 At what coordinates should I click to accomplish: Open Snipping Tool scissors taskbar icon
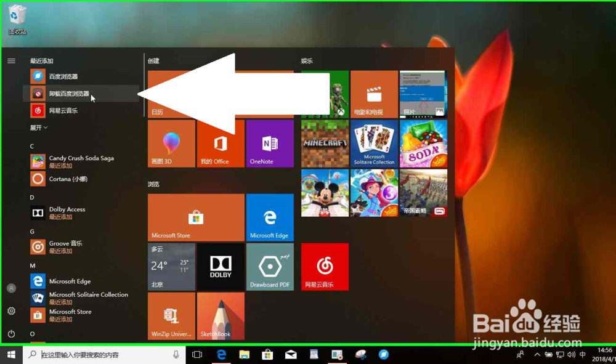[360, 355]
